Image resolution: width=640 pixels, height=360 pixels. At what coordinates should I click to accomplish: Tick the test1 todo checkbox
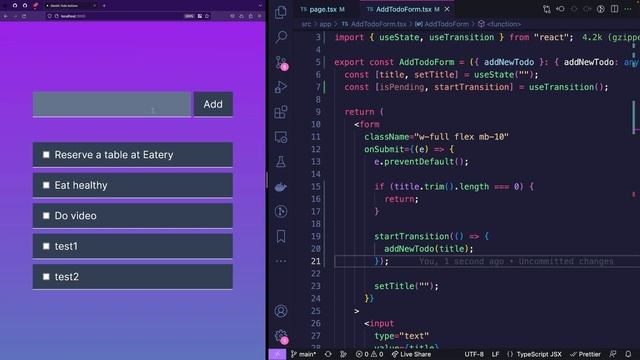coord(46,246)
